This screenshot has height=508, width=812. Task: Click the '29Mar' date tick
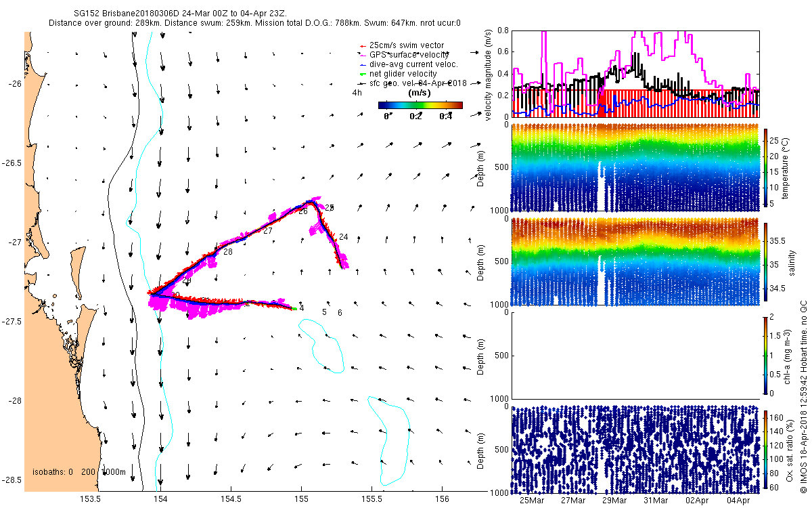[615, 501]
